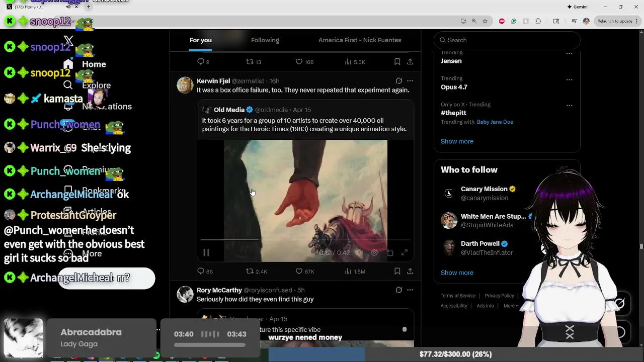Open Adblock Plus extension icon
This screenshot has width=644, height=362.
[x=502, y=21]
